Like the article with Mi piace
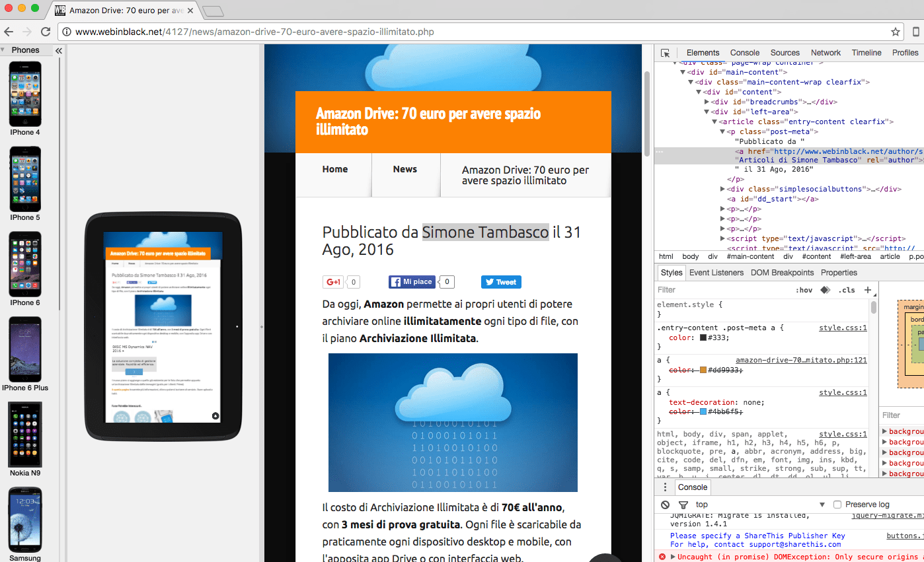The height and width of the screenshot is (562, 924). [x=412, y=282]
